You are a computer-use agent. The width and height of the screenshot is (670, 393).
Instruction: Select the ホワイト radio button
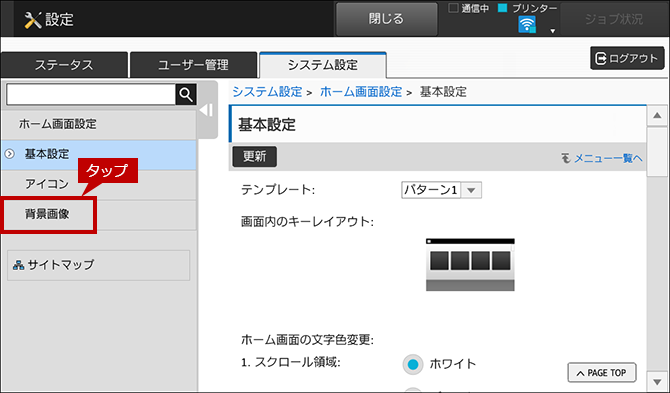point(412,364)
